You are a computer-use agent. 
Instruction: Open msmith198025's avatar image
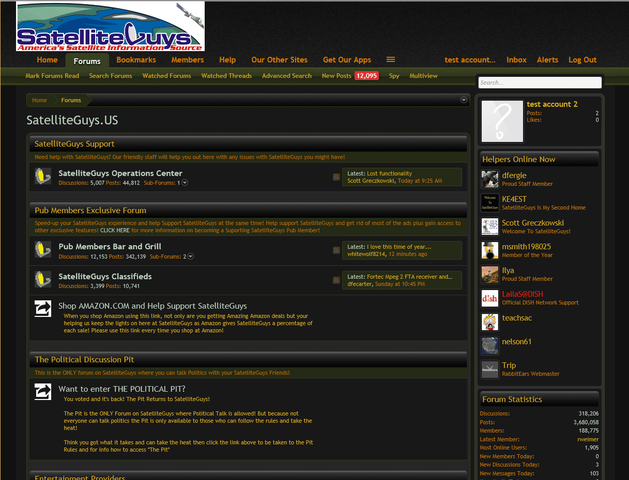click(490, 250)
